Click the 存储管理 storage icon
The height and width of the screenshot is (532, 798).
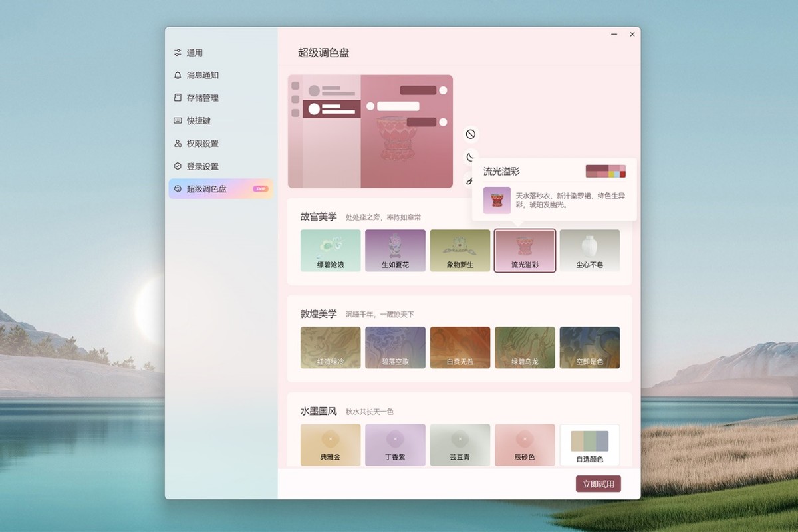(179, 98)
